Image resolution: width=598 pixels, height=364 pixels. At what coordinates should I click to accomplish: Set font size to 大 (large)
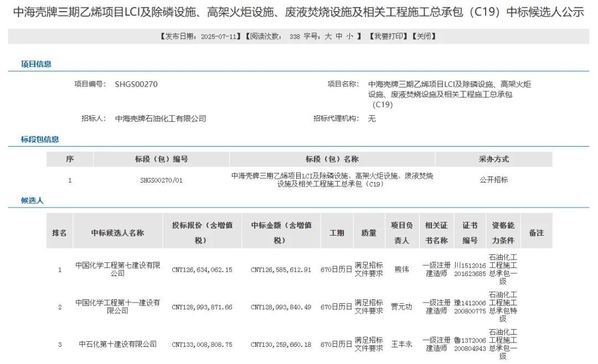pyautogui.click(x=328, y=36)
